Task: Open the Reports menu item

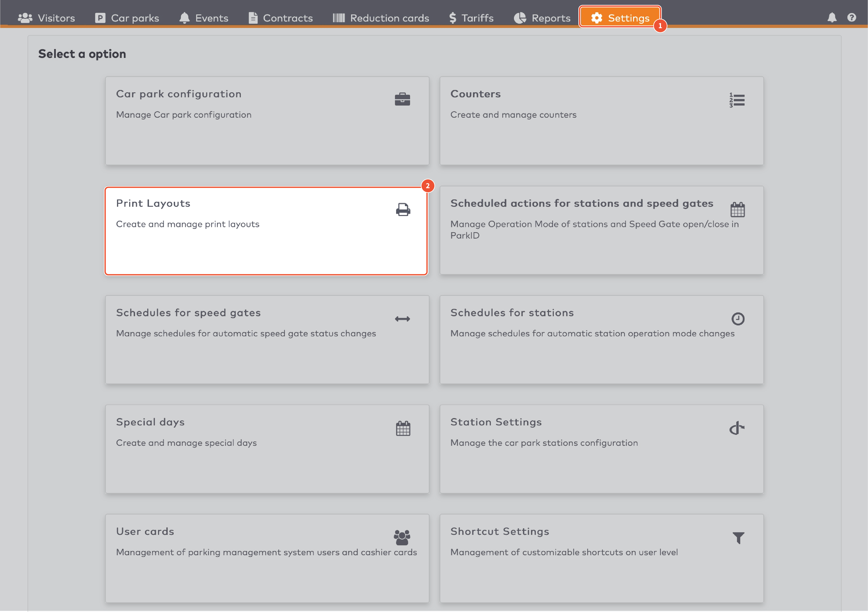Action: coord(542,18)
